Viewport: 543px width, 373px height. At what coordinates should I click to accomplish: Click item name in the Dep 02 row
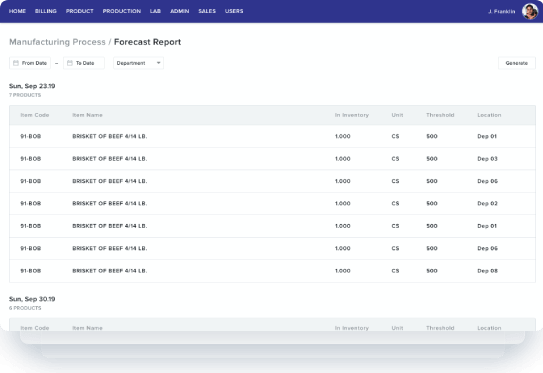point(109,203)
